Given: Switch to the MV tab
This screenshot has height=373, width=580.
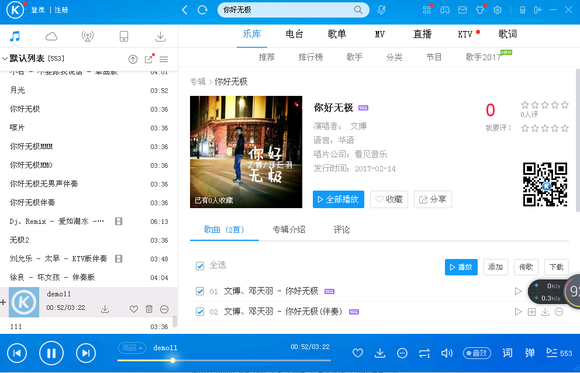Looking at the screenshot, I should 380,34.
